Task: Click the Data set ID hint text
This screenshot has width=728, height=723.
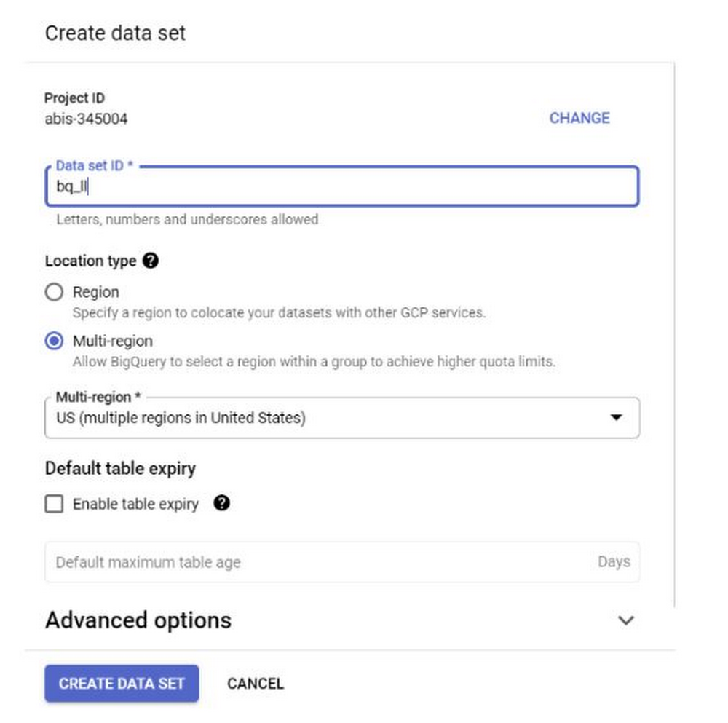Action: click(x=187, y=219)
